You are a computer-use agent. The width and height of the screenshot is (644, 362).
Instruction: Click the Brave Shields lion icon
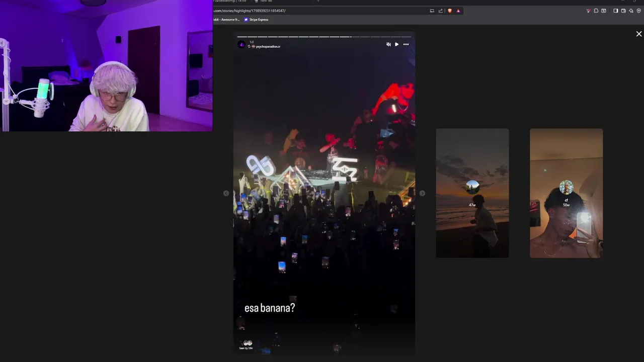click(x=450, y=11)
